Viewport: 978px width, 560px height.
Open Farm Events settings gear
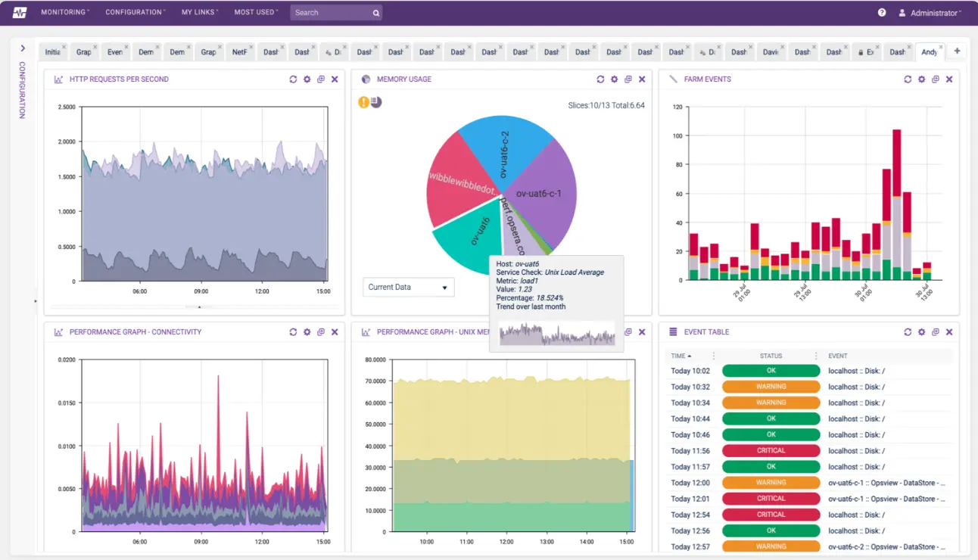[921, 79]
